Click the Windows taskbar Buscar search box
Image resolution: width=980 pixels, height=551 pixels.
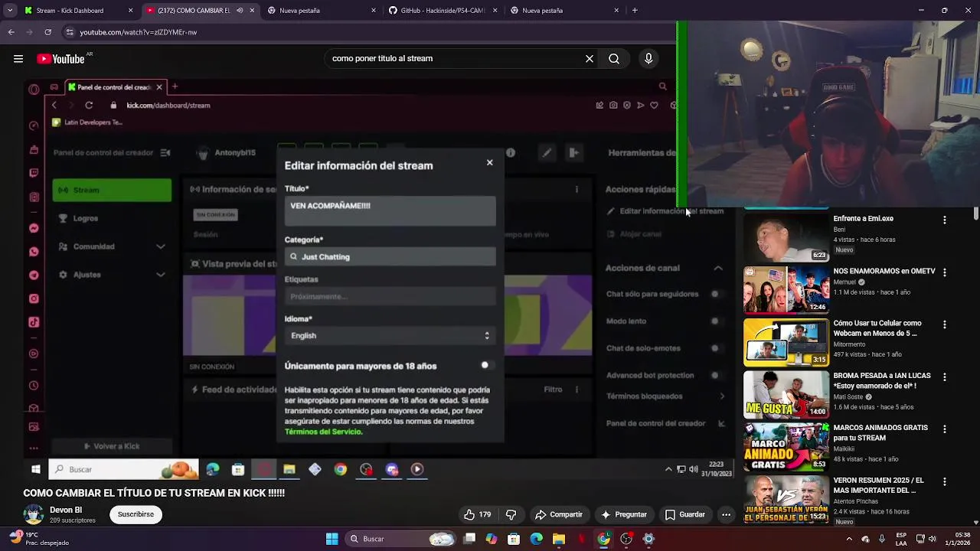(402, 539)
